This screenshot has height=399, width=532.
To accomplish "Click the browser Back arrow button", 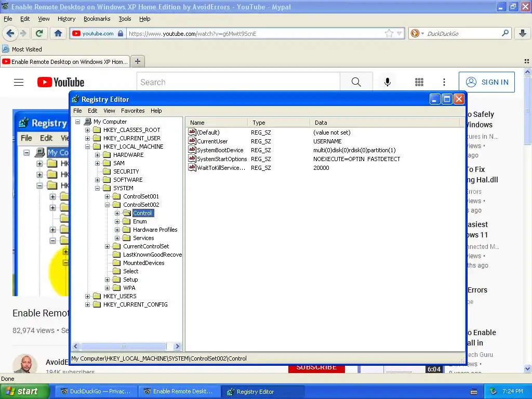I will click(x=10, y=33).
